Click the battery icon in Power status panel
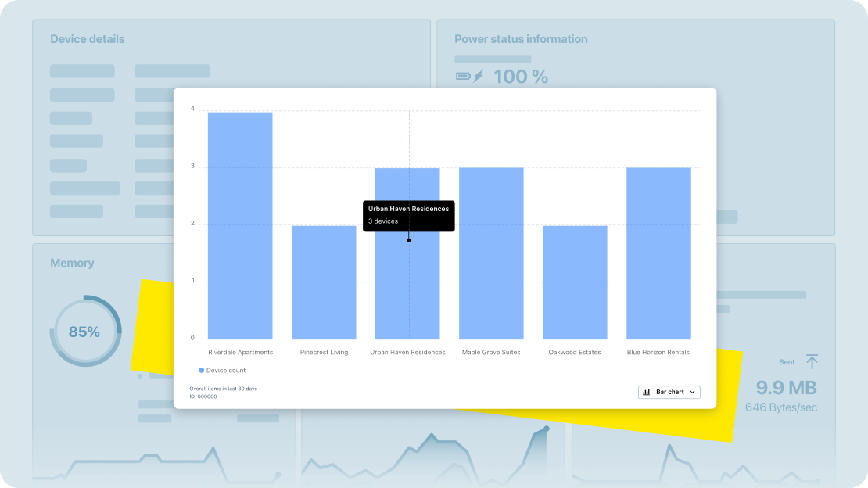This screenshot has height=488, width=868. [x=461, y=76]
